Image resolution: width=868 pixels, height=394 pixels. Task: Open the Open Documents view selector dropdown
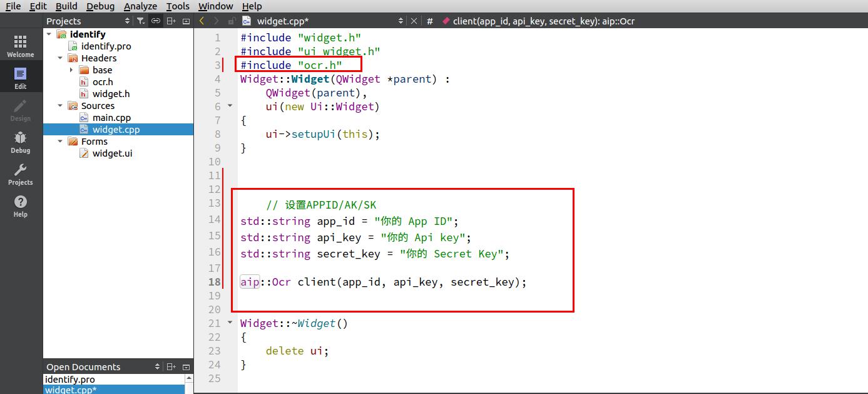coord(157,367)
